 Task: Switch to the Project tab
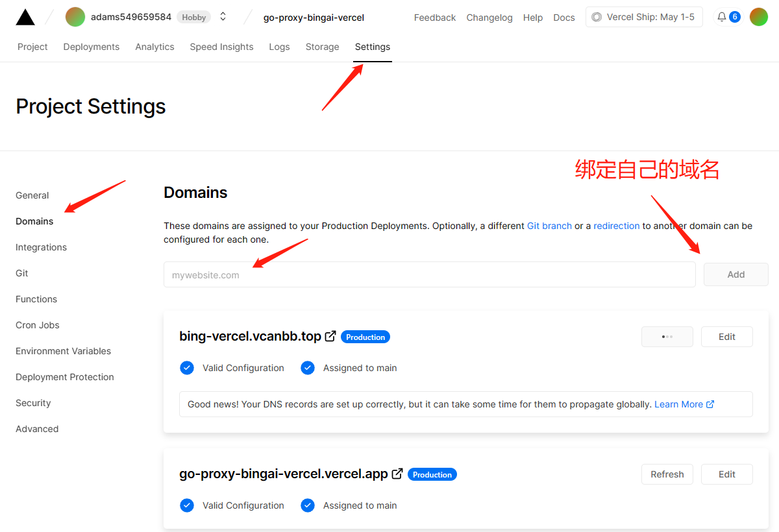point(32,47)
